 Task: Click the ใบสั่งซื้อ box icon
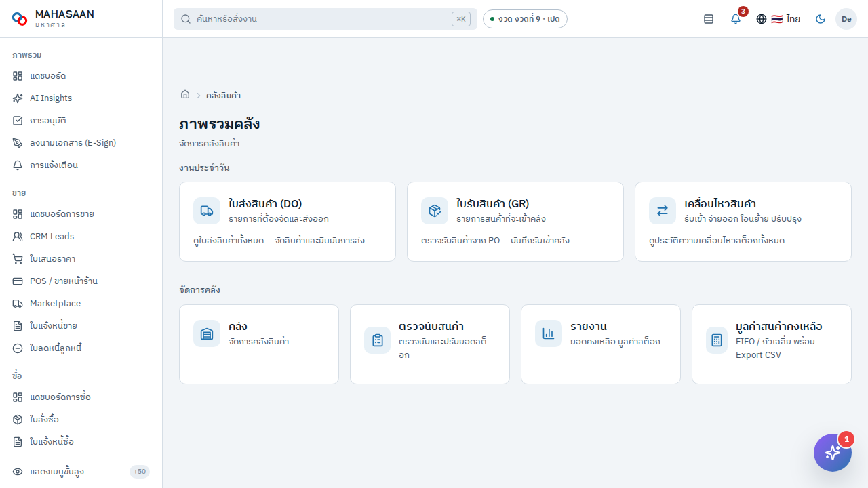point(18,420)
